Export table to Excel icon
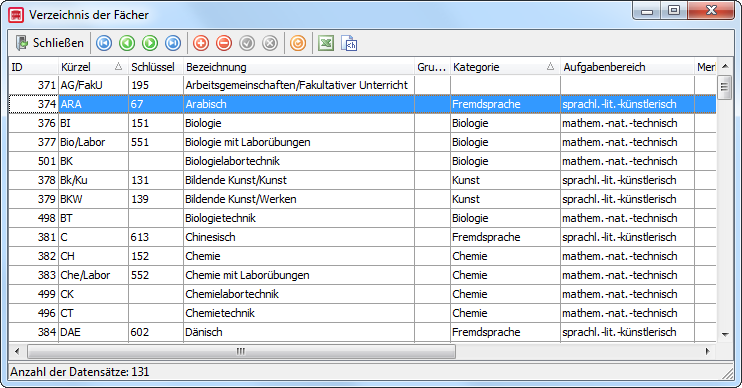 [x=326, y=43]
